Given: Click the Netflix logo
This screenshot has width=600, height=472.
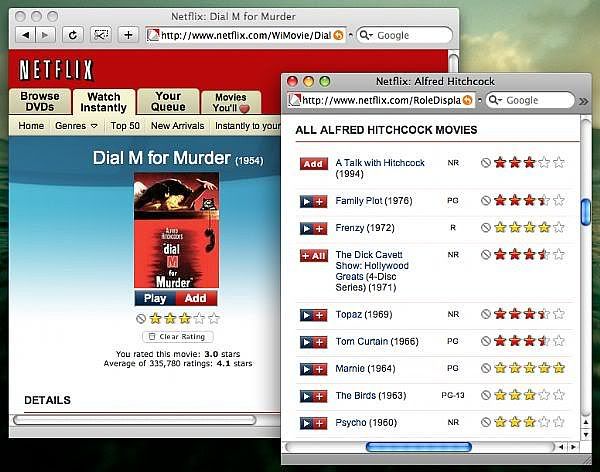Looking at the screenshot, I should point(56,70).
